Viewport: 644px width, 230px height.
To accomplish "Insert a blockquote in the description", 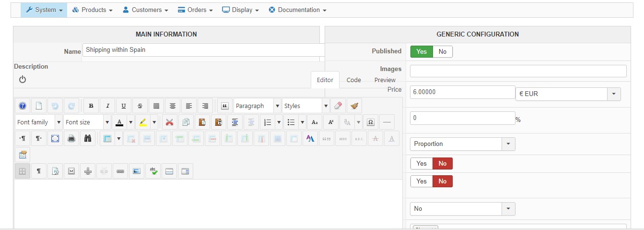I will pos(225,106).
